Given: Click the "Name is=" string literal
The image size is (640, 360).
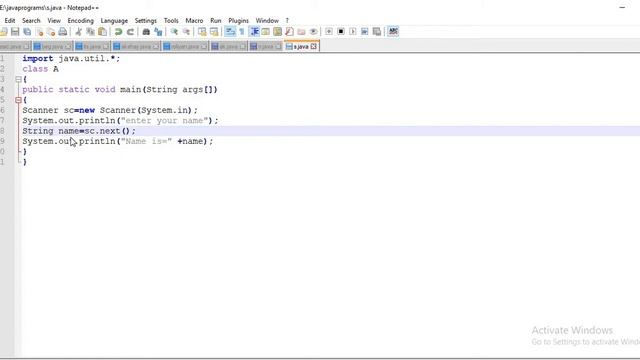Looking at the screenshot, I should [146, 141].
